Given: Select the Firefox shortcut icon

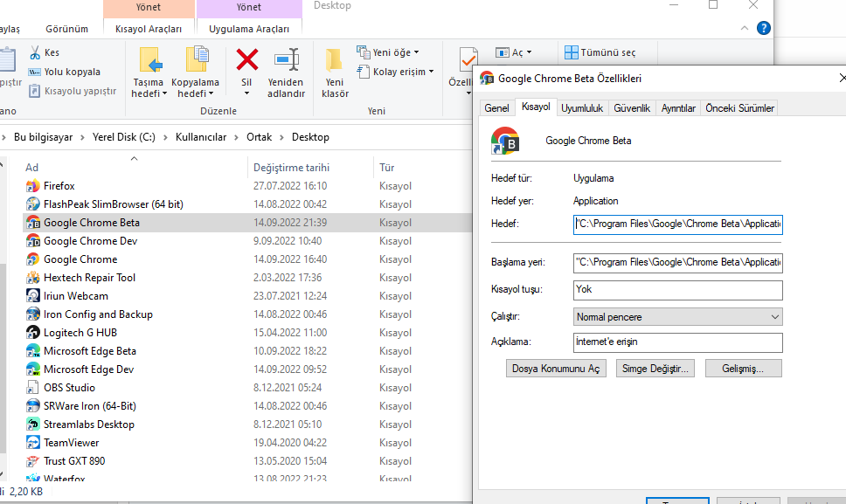Looking at the screenshot, I should click(x=33, y=186).
